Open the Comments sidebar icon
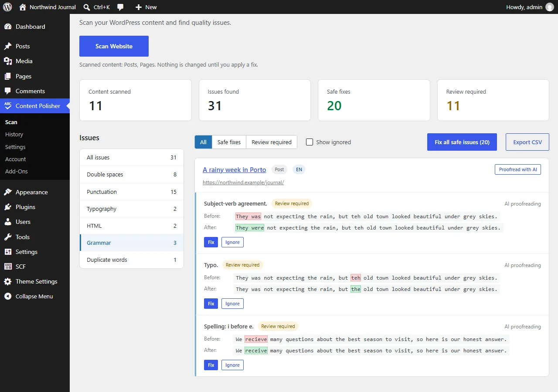558x392 pixels. [x=8, y=91]
